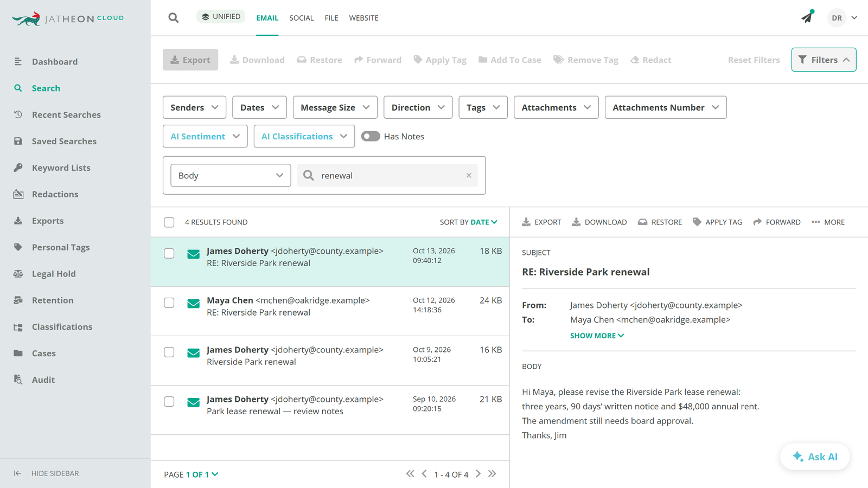Open Audit section
Screen dimensions: 868x488
43,381
